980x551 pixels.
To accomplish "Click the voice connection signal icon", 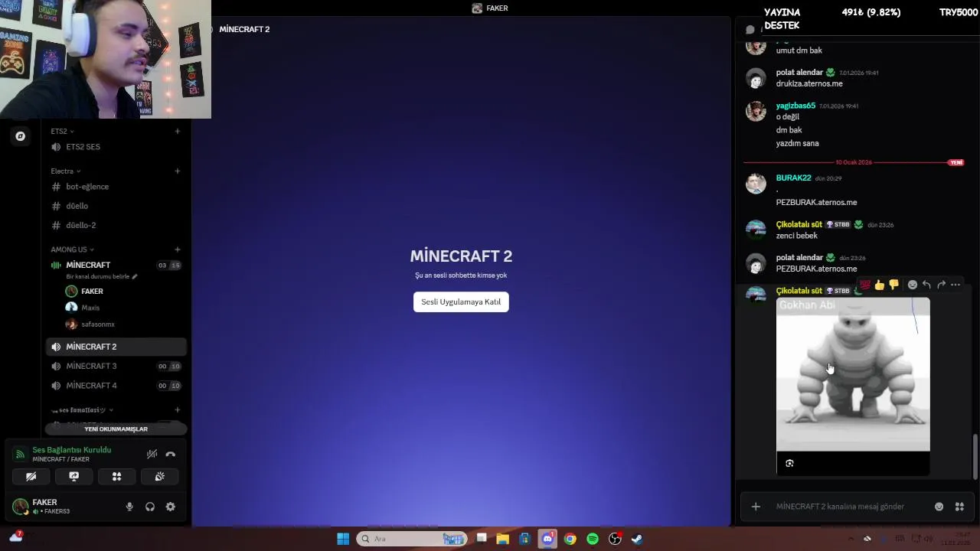I will pos(21,455).
